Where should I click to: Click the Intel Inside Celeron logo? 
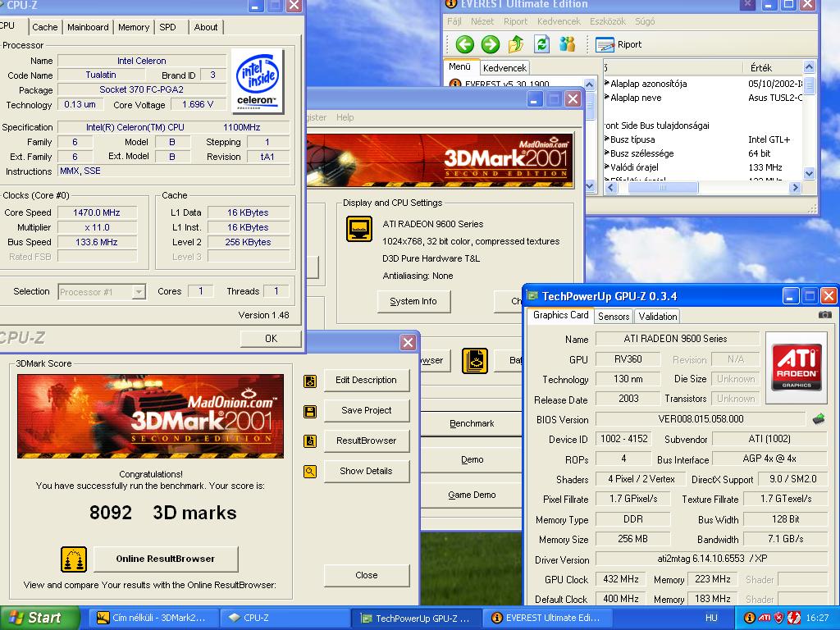[x=258, y=81]
